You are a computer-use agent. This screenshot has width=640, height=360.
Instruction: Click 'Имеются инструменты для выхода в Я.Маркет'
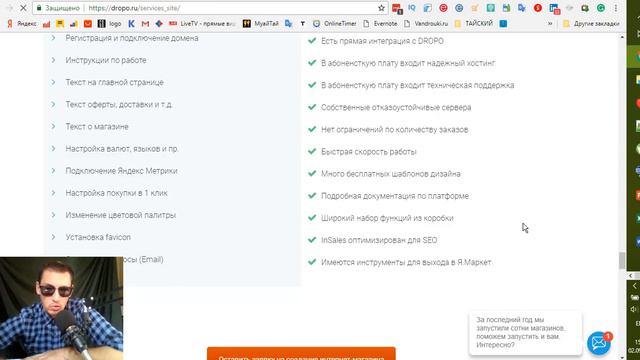pos(406,262)
